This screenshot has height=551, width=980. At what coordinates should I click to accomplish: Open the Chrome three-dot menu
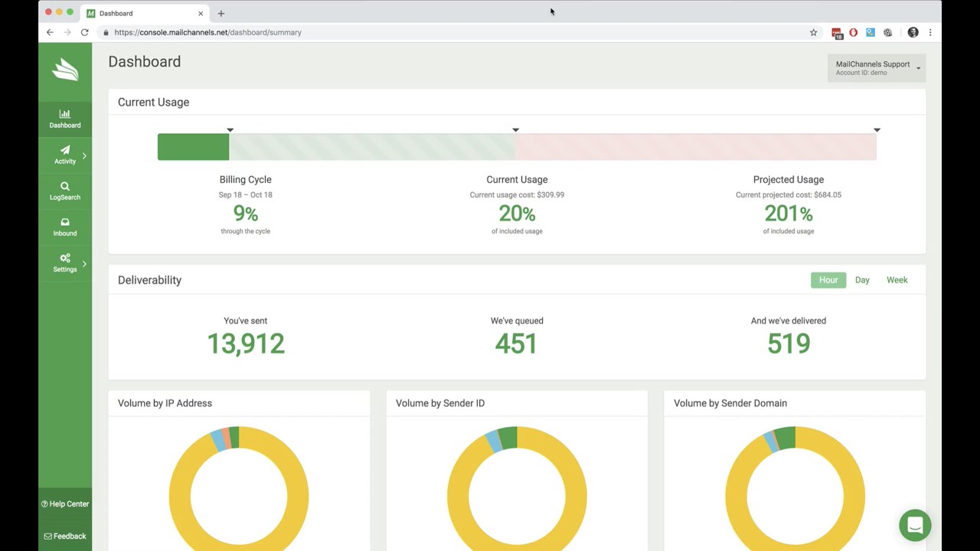pyautogui.click(x=930, y=32)
